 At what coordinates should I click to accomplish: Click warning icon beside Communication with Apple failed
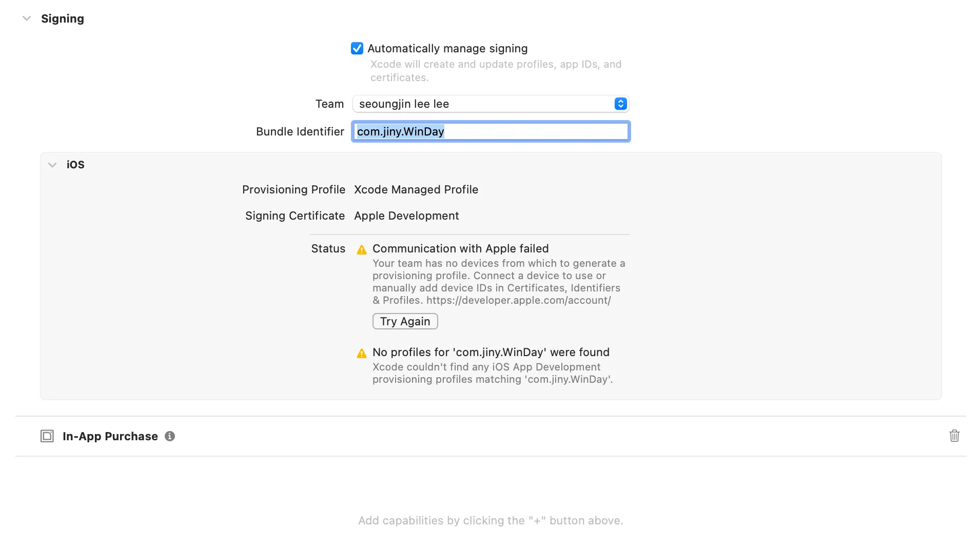click(362, 249)
